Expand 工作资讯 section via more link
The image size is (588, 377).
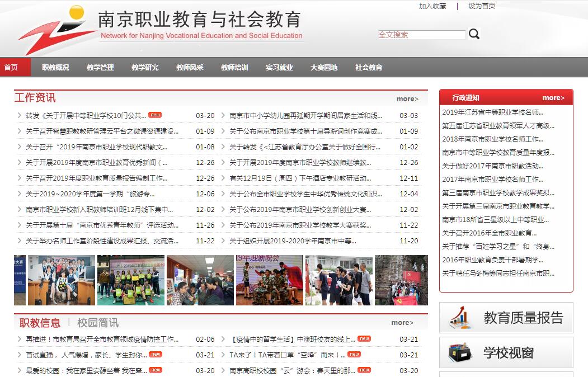click(x=407, y=99)
